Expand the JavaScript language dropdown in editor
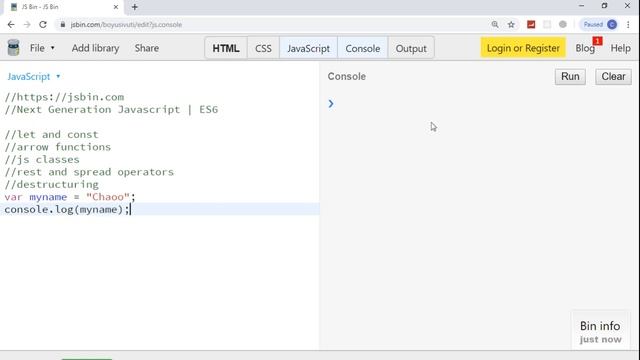 pyautogui.click(x=34, y=77)
